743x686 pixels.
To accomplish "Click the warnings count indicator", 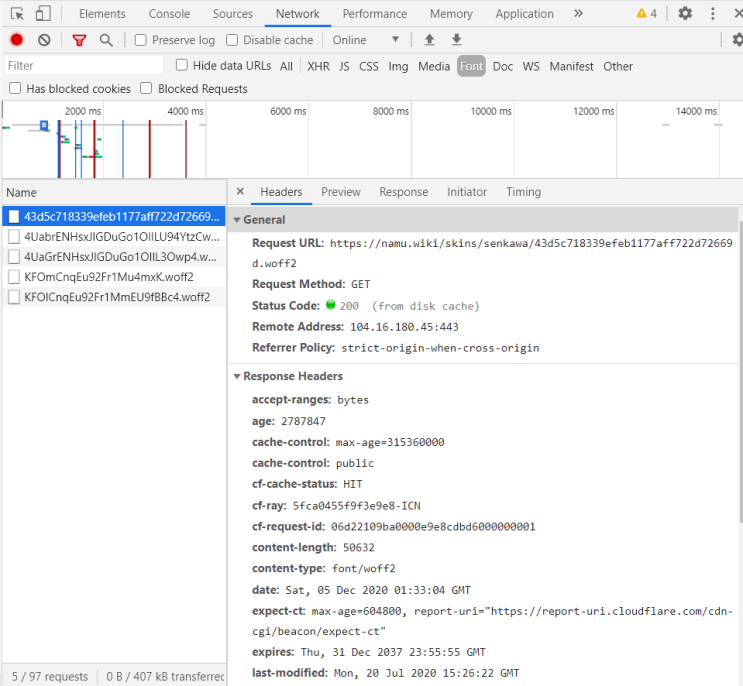I will (x=647, y=13).
